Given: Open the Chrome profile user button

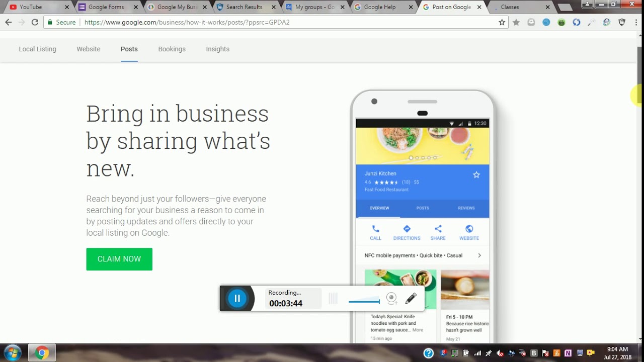Looking at the screenshot, I should pos(588,4).
